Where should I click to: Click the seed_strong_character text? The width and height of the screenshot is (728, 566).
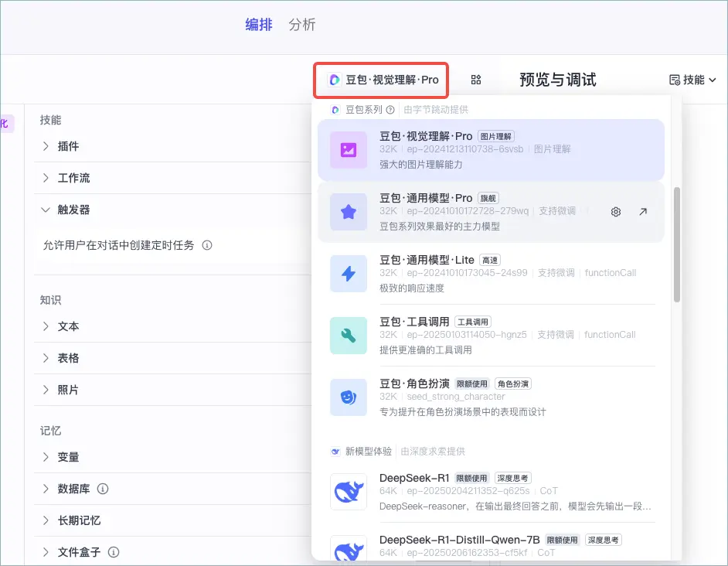456,397
